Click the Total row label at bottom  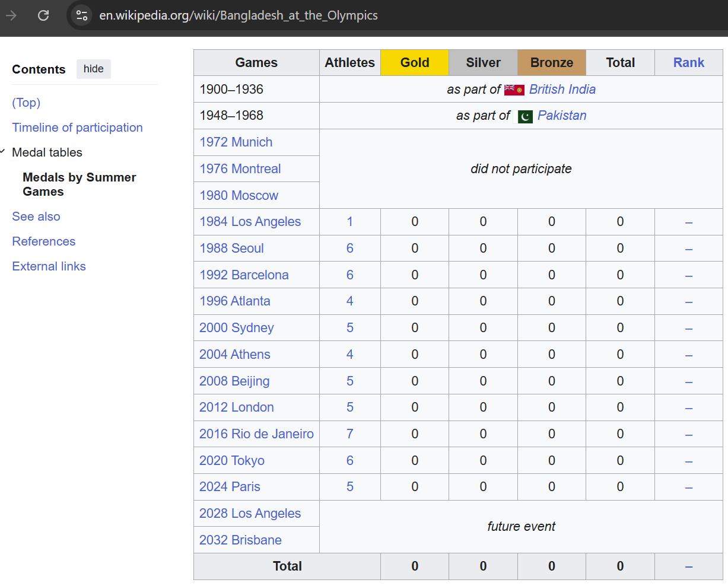(x=287, y=566)
